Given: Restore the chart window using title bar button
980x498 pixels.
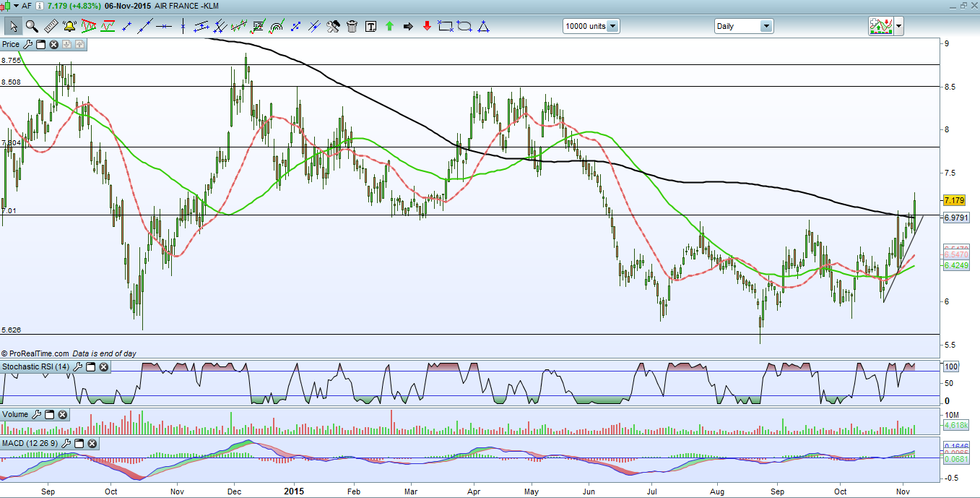Looking at the screenshot, I should pos(963,5).
